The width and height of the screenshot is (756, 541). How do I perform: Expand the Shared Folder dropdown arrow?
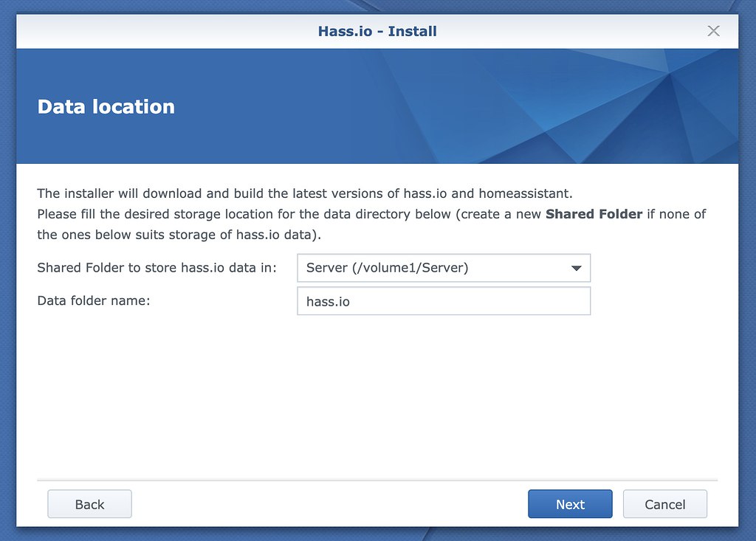click(x=577, y=268)
